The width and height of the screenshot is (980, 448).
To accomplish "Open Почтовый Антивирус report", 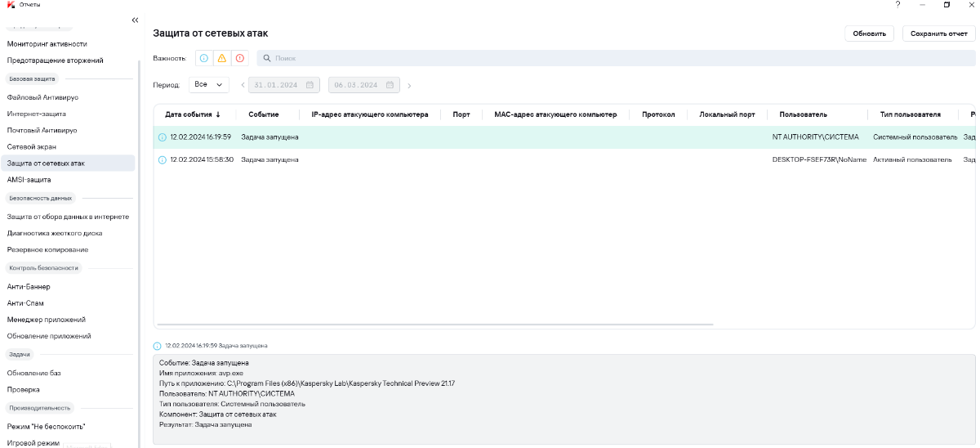I will coord(42,130).
